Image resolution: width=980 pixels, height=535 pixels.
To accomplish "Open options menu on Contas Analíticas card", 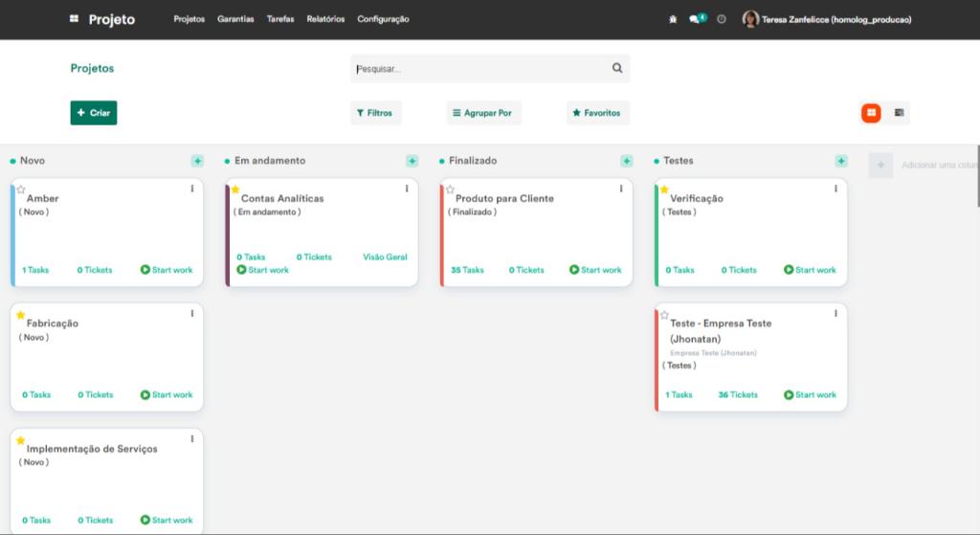I will [407, 189].
